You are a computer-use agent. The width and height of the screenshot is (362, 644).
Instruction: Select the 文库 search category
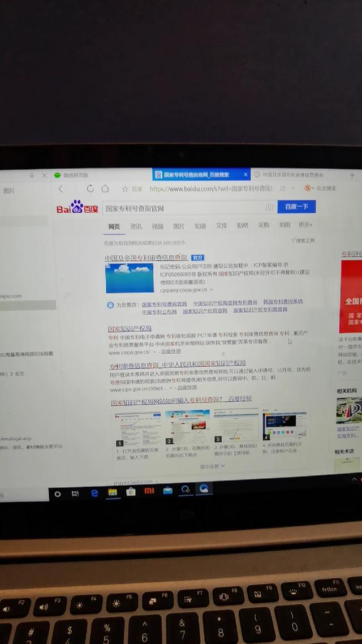coord(221,225)
